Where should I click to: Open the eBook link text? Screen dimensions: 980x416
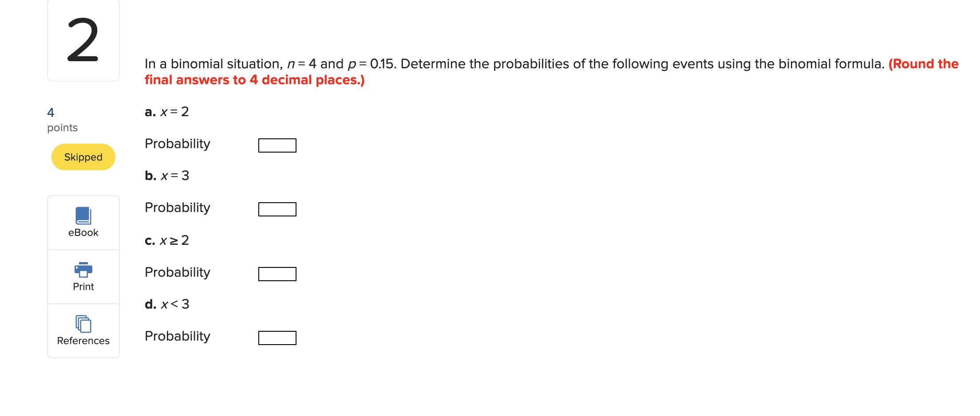[83, 232]
